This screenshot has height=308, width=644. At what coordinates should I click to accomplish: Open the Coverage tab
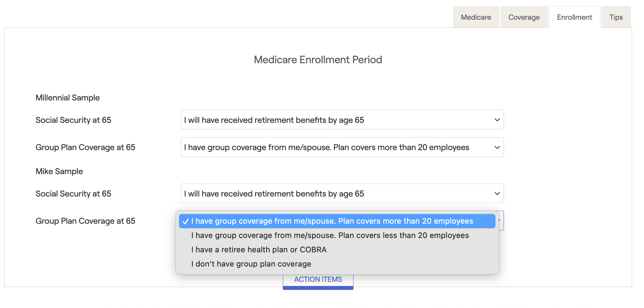coord(524,17)
